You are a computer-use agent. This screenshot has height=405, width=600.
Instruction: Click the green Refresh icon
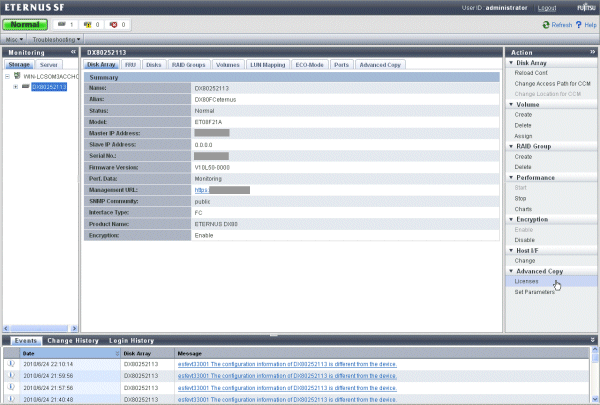(546, 25)
